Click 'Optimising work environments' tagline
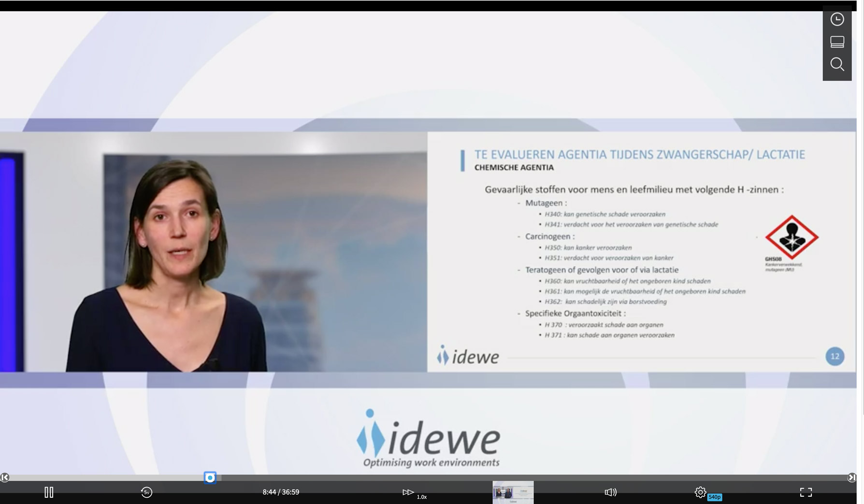The width and height of the screenshot is (864, 504). pos(431,462)
